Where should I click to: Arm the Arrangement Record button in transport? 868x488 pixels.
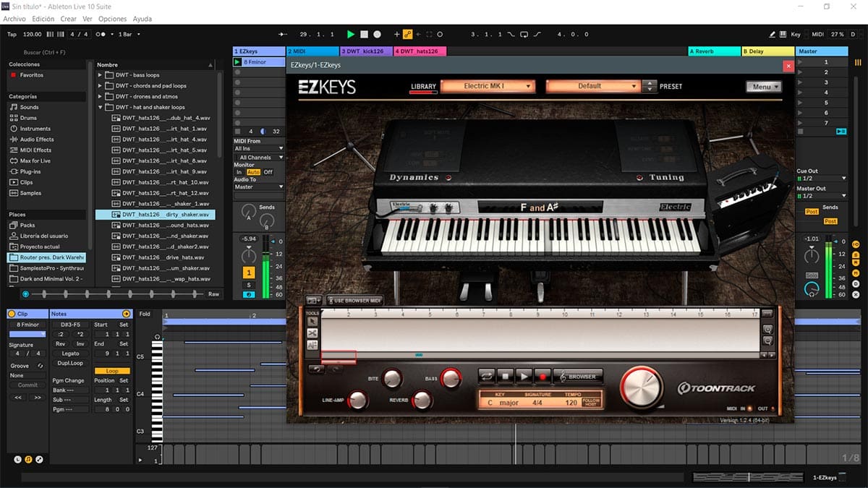[377, 34]
